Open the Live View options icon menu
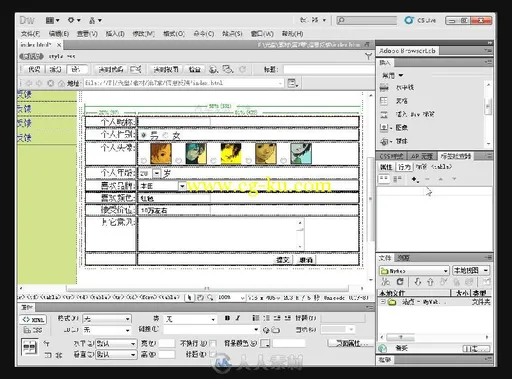This screenshot has height=379, width=512. coord(293,83)
